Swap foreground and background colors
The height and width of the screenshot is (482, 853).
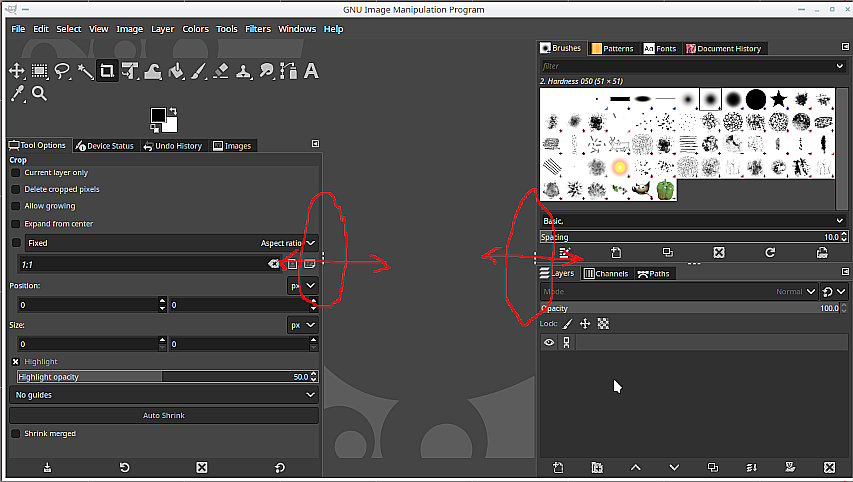coord(172,111)
